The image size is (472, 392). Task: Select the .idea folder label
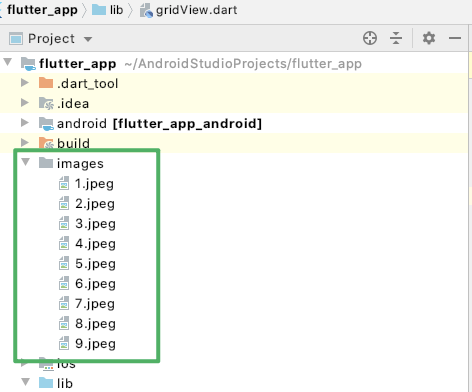point(73,103)
